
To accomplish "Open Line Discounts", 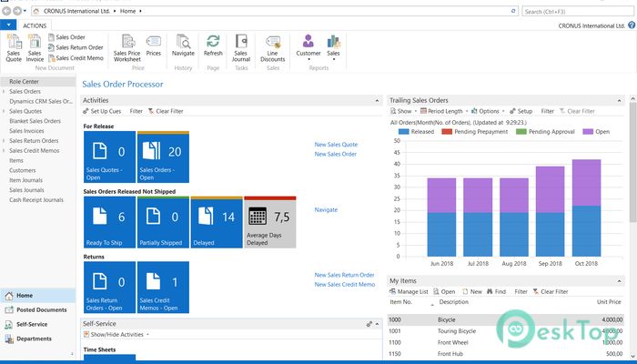I will 273,48.
